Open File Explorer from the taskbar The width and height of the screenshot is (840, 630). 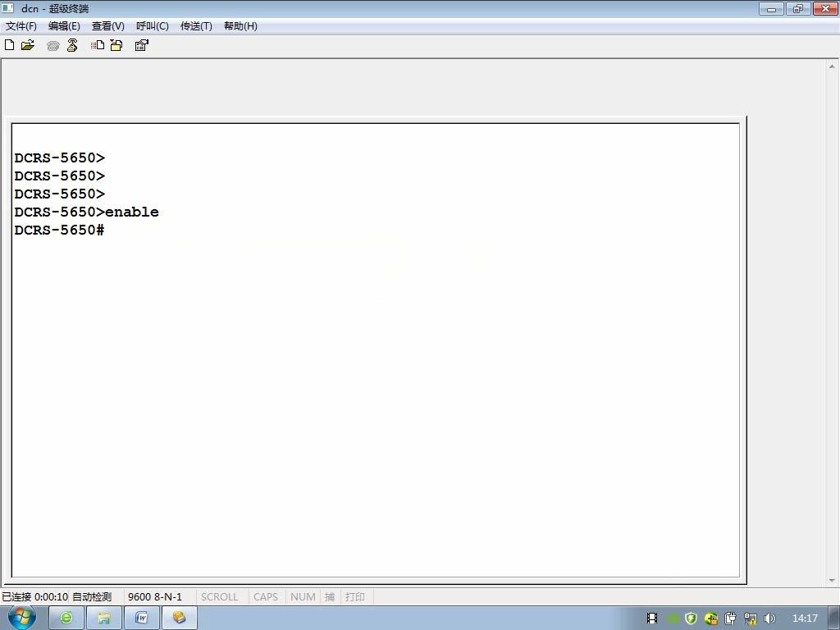point(104,618)
